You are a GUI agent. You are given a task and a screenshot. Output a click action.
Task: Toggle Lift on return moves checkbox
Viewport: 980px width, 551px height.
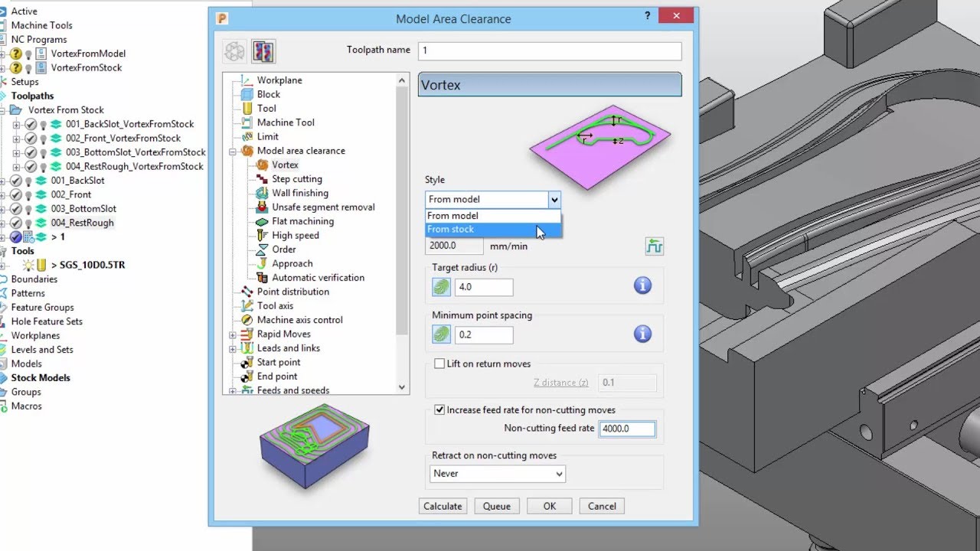click(439, 364)
